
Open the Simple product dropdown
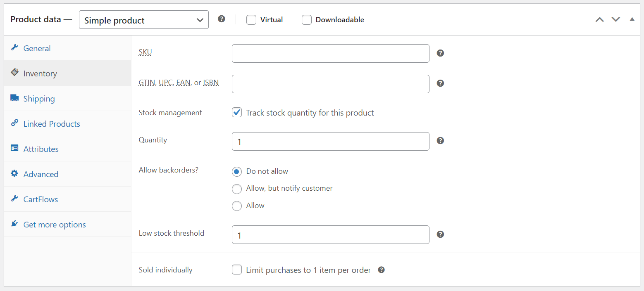[143, 19]
